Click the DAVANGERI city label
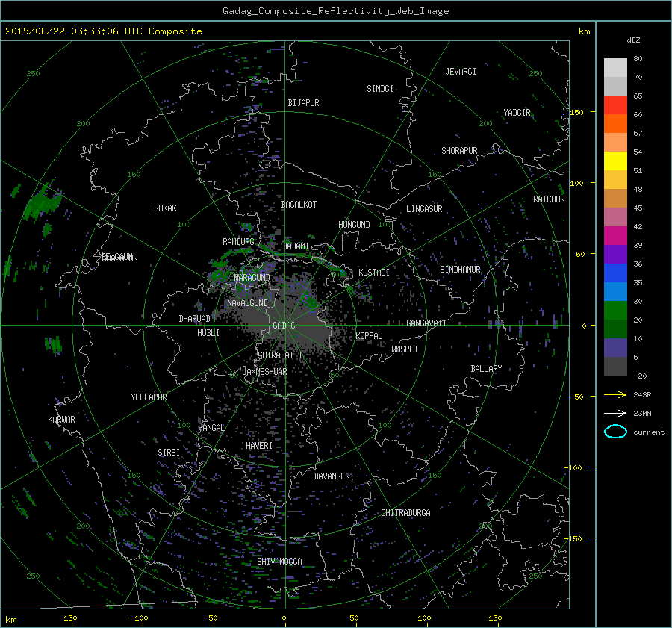Screen dimensions: 672x628 pyautogui.click(x=334, y=476)
